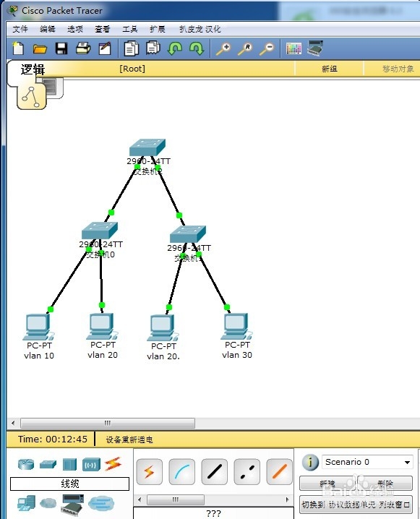This screenshot has width=420, height=519.
Task: Choose the Wireless Devices category
Action: (91, 464)
